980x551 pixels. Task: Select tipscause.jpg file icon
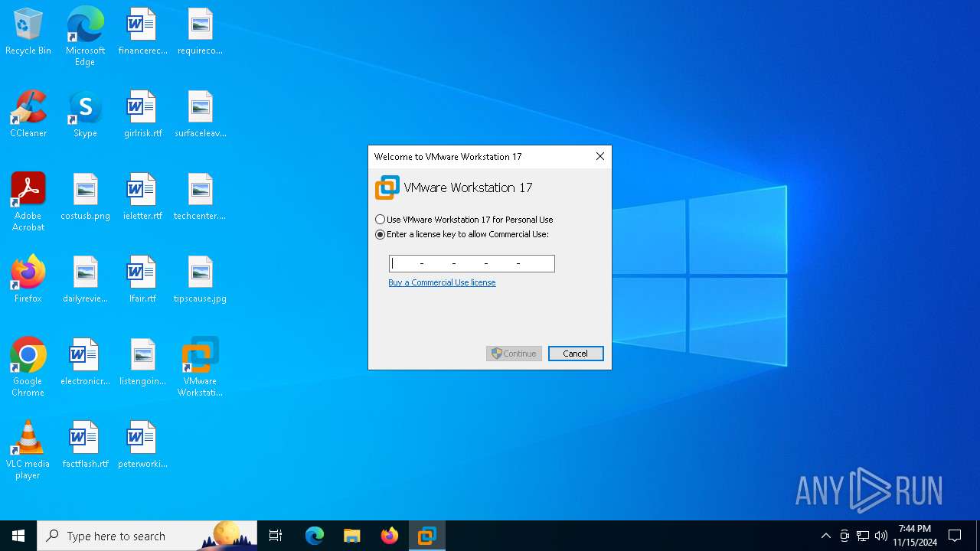tap(200, 280)
